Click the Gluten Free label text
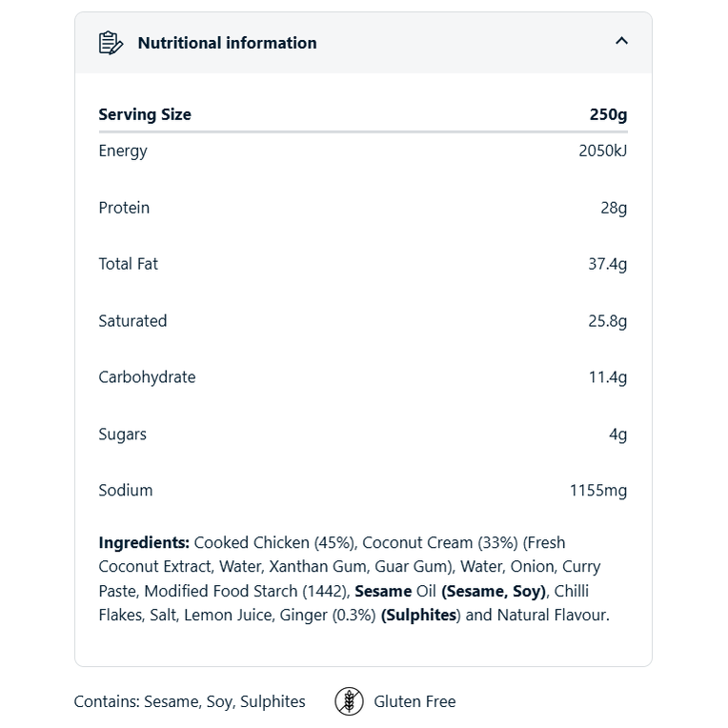This screenshot has width=728, height=728. pyautogui.click(x=415, y=701)
